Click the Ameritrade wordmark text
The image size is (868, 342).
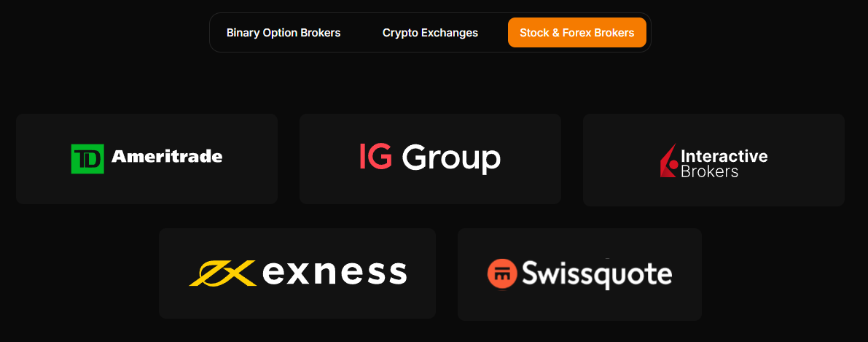tap(167, 156)
